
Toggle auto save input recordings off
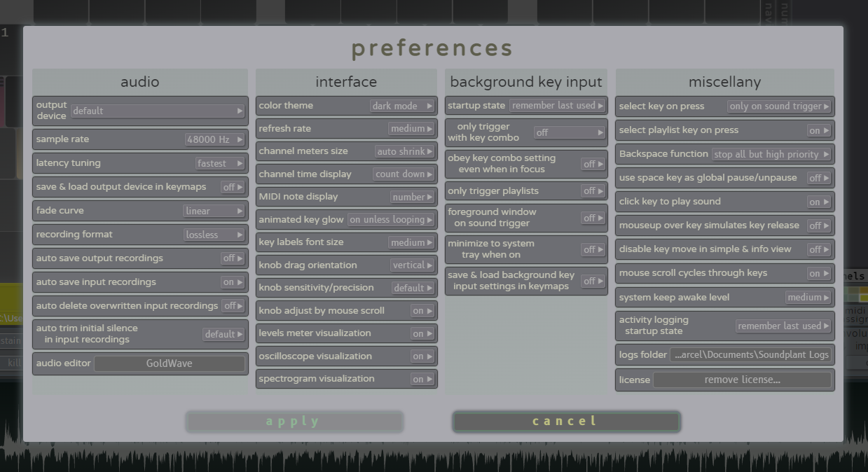233,282
